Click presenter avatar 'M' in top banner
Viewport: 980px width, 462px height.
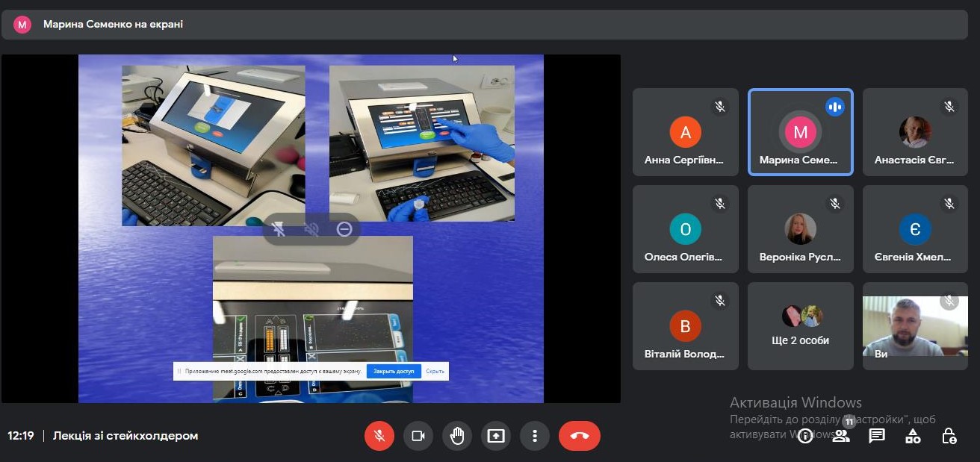[23, 24]
